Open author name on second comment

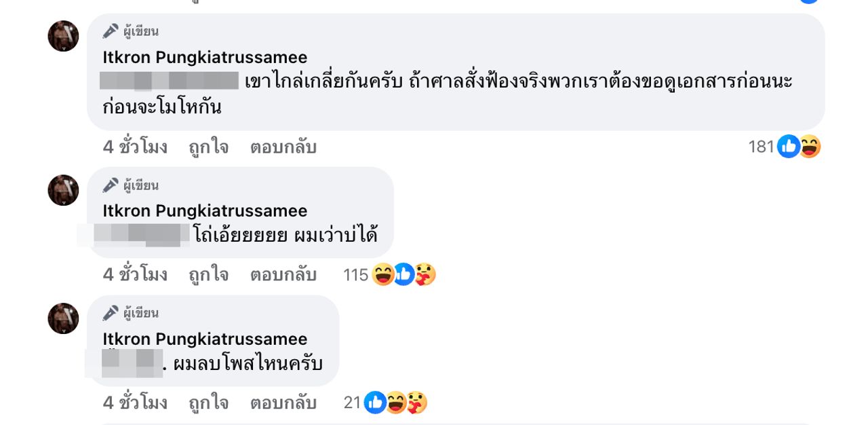(205, 211)
